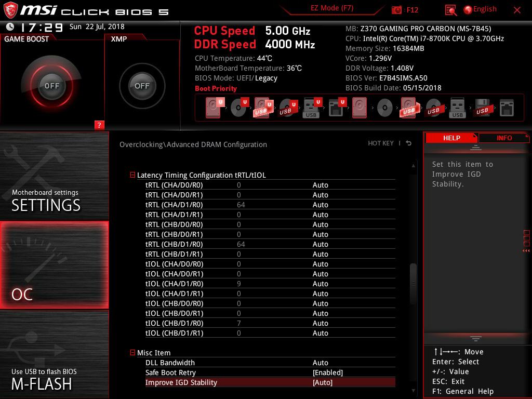Toggle the GAME BOOST knob
This screenshot has width=532, height=399.
51,86
